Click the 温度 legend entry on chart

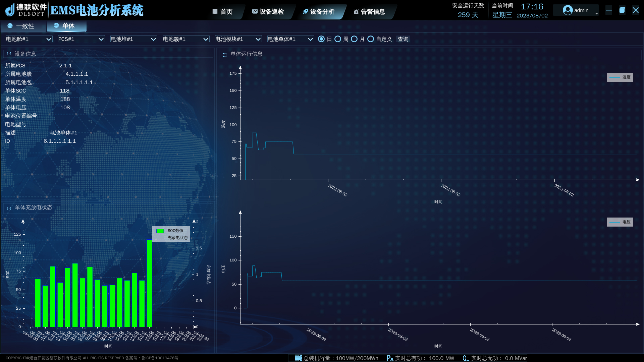click(620, 77)
